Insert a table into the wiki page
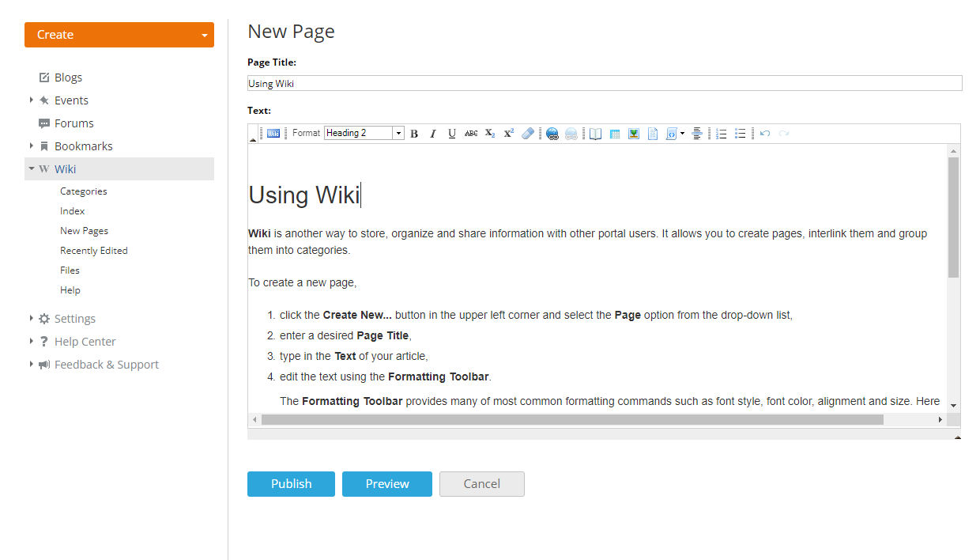Screen dimensions: 980x560 point(614,133)
